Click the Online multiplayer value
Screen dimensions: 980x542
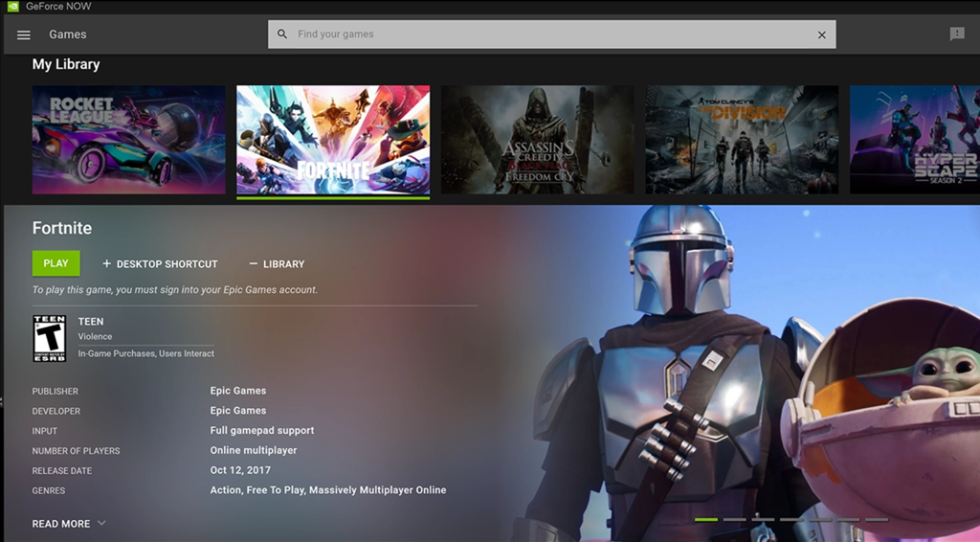point(253,450)
